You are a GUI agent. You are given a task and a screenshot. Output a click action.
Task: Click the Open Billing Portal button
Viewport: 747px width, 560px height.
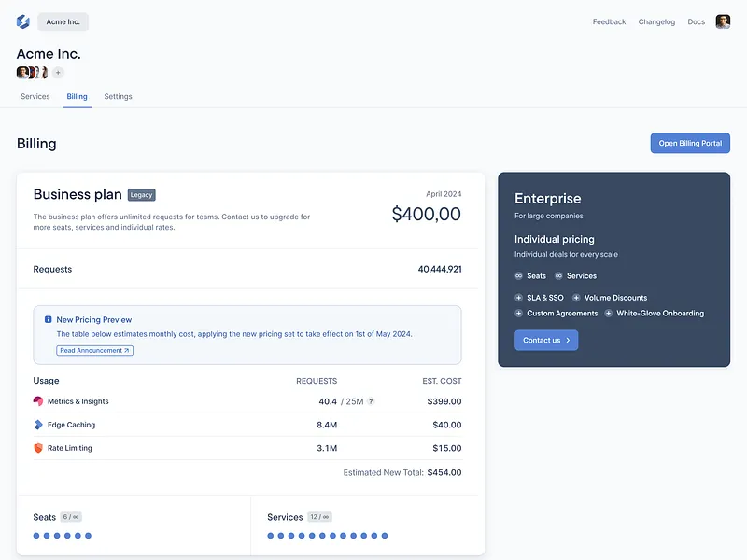[x=690, y=144]
